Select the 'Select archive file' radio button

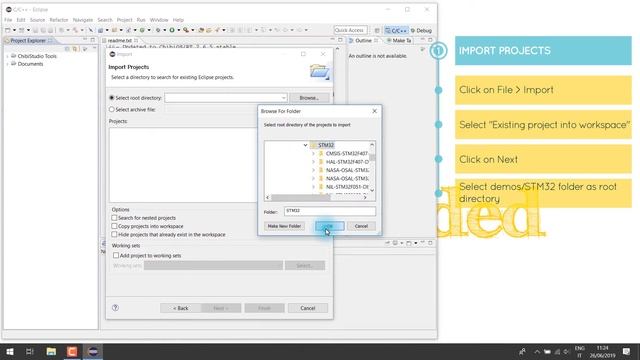pos(112,109)
